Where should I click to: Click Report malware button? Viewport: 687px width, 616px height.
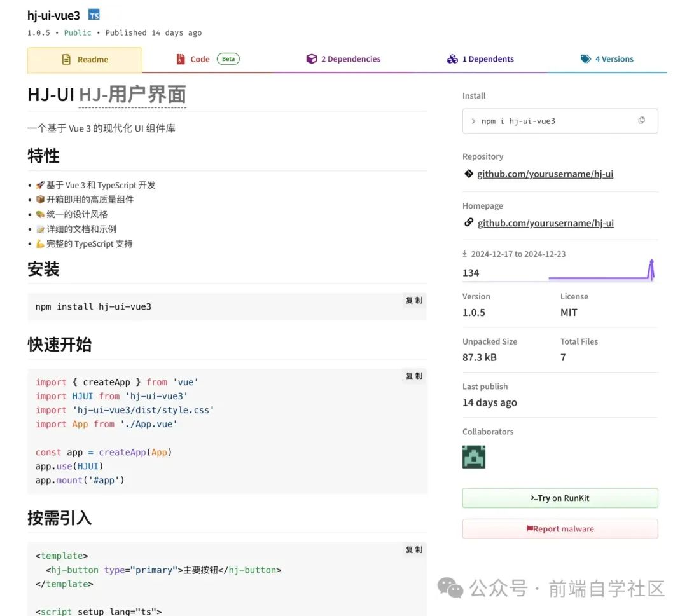(560, 529)
